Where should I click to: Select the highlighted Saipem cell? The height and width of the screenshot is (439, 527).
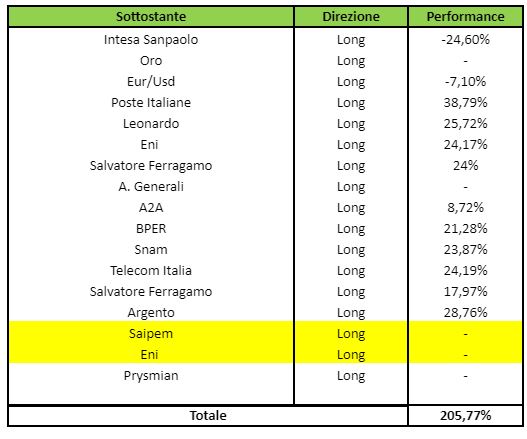pos(151,333)
